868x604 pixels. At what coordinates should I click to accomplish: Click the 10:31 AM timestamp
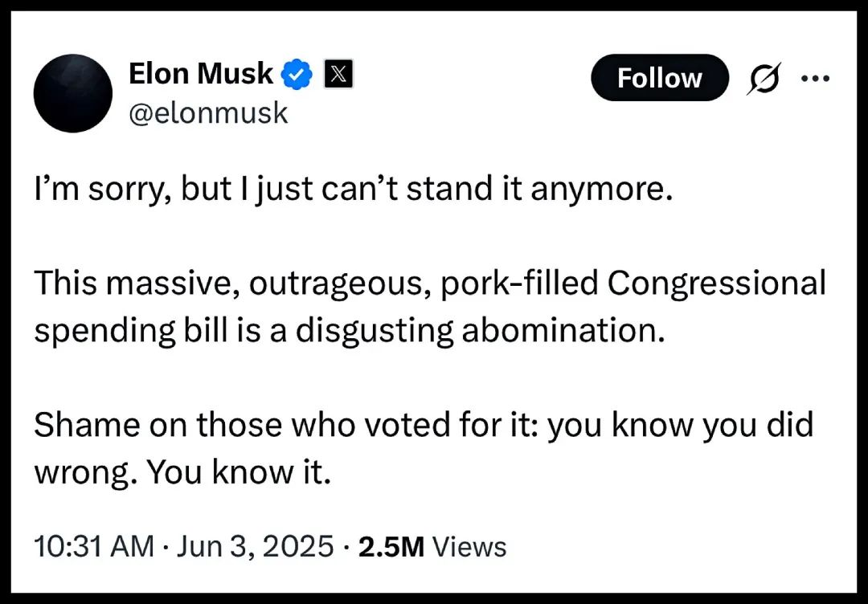pyautogui.click(x=93, y=546)
